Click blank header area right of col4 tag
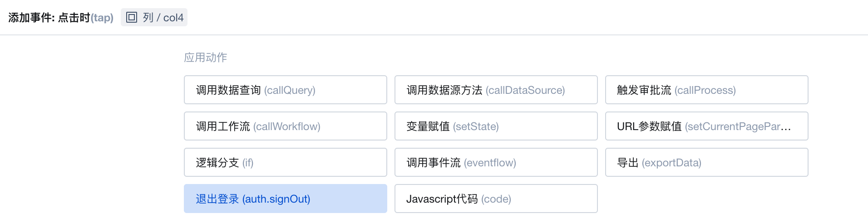 527,18
